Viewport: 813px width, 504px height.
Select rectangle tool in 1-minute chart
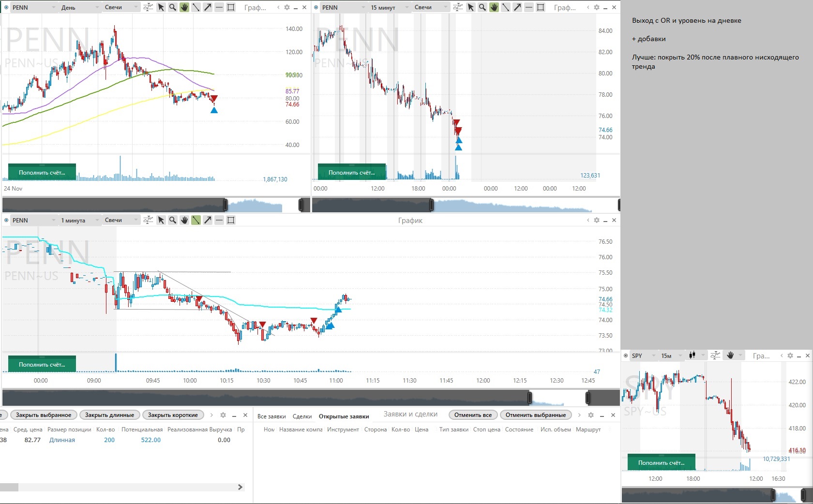tap(231, 220)
